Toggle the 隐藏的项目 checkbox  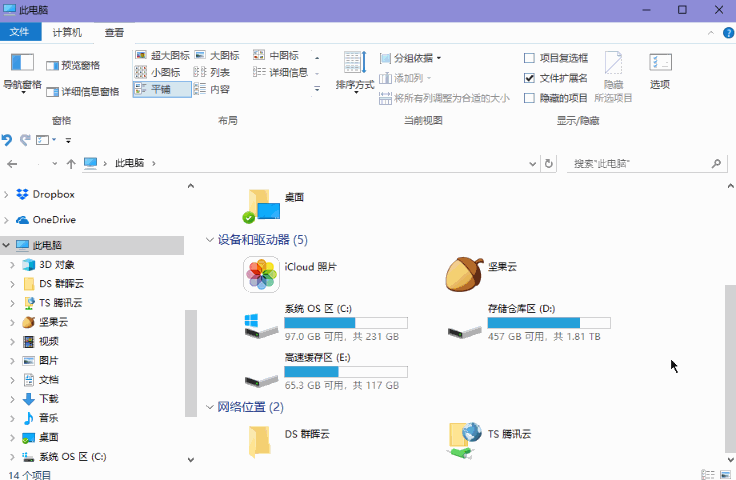[x=530, y=98]
